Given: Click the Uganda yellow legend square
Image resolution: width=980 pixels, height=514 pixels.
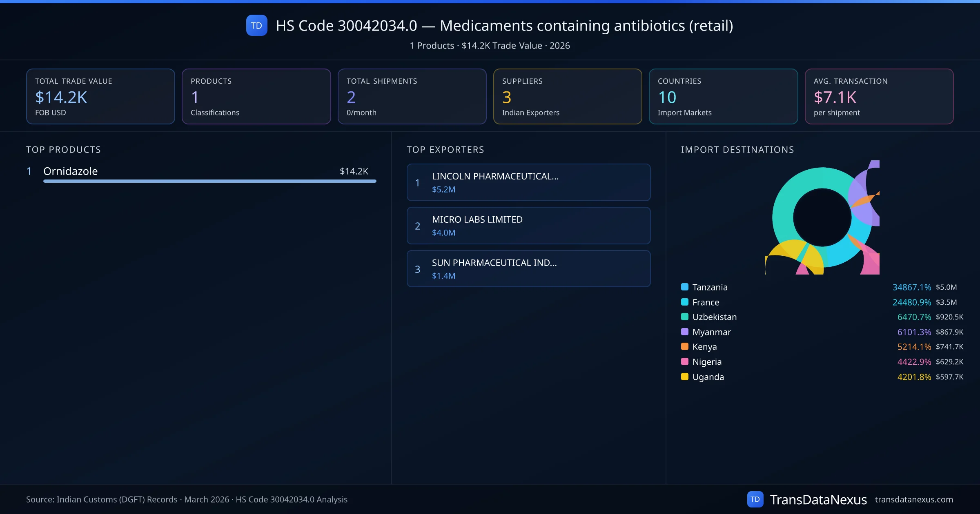Looking at the screenshot, I should tap(685, 377).
